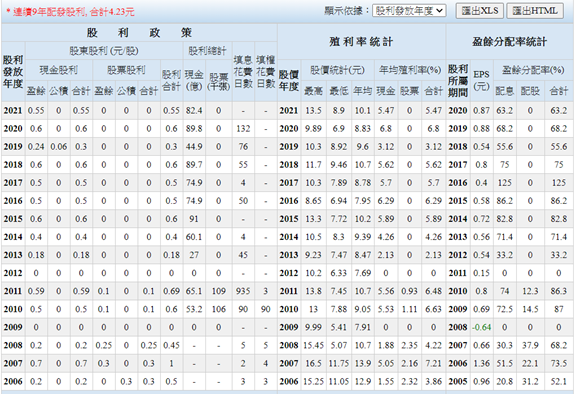Viewport: 576px width, 394px height.
Task: Click the 股利發放年度 column header
Action: point(13,72)
